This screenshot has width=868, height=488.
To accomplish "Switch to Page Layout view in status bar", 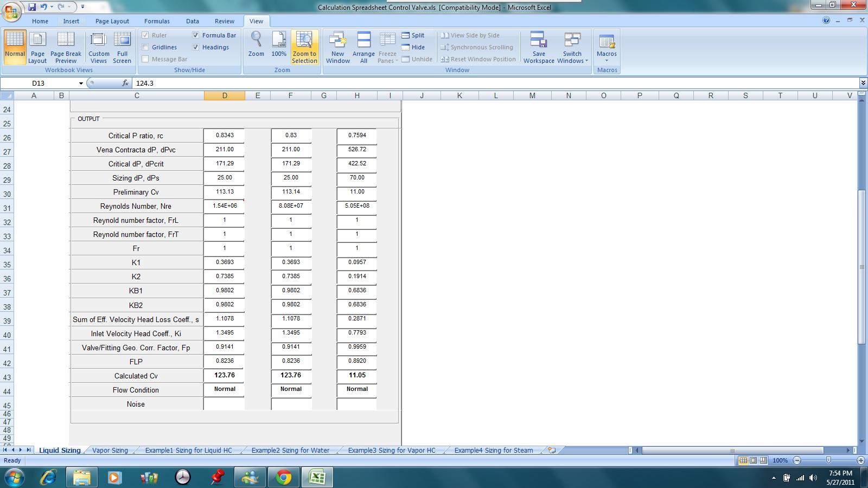I will pos(753,460).
